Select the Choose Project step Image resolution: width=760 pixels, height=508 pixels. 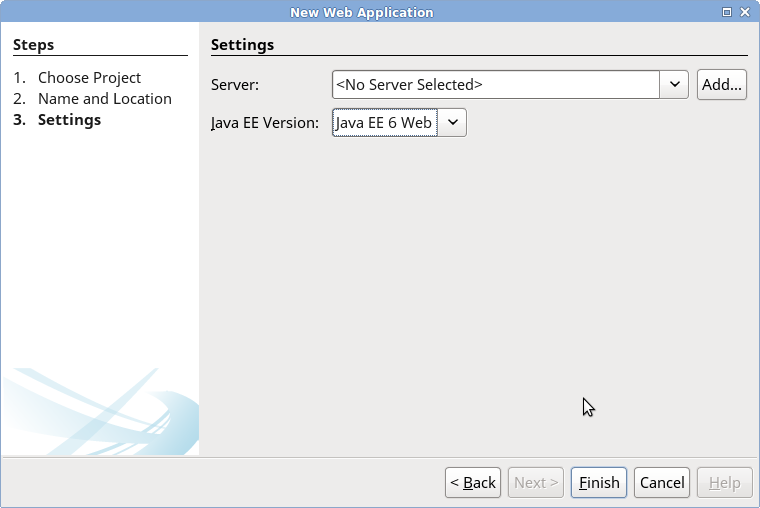pyautogui.click(x=89, y=77)
